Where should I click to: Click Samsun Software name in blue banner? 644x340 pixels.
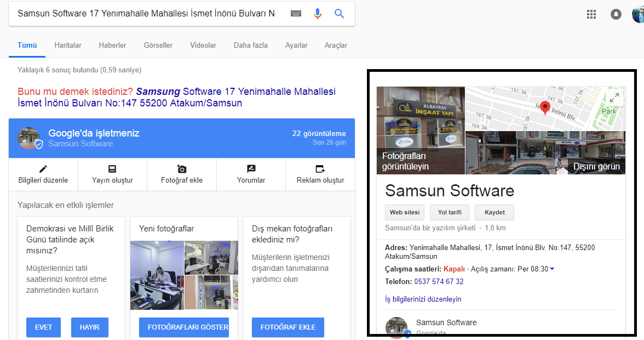(81, 144)
